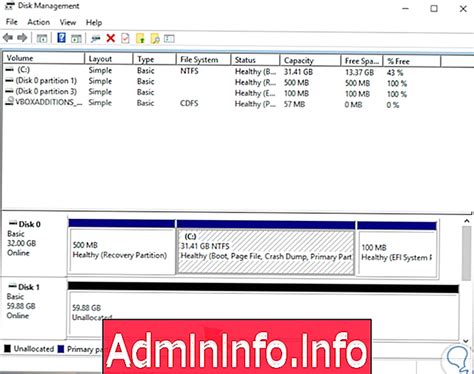Click the NTFS file system cell
474x374 pixels.
pos(189,71)
